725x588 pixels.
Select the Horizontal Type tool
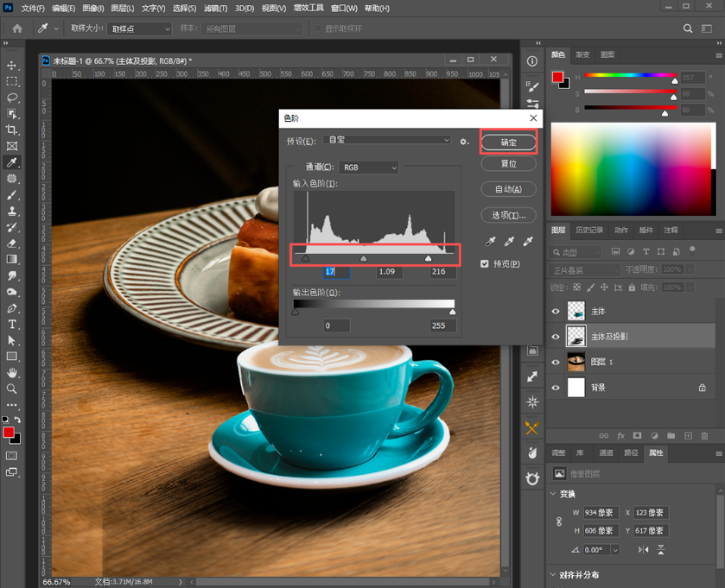[12, 325]
